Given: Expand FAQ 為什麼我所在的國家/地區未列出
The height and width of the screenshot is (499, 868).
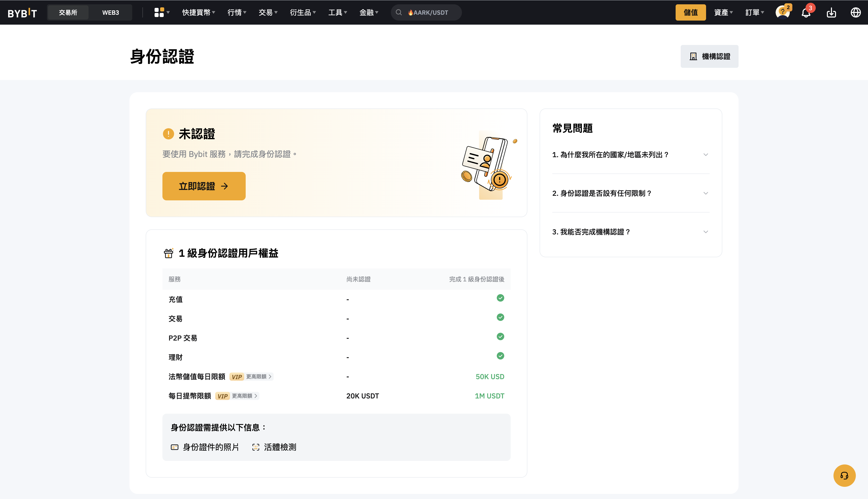Looking at the screenshot, I should pos(631,155).
